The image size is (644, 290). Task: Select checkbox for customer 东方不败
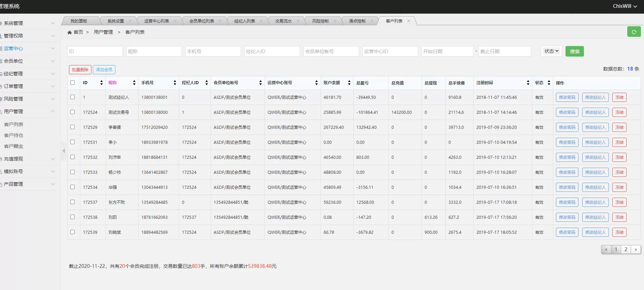tap(72, 202)
